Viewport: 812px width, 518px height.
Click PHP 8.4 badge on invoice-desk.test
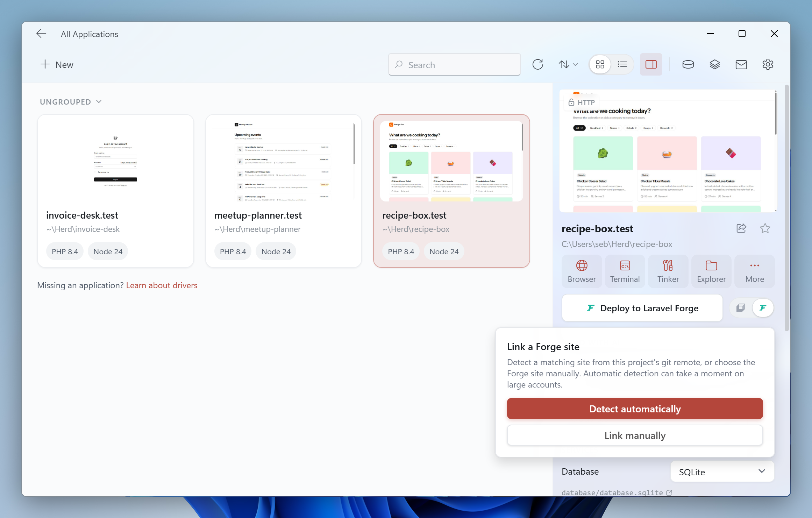pyautogui.click(x=65, y=251)
